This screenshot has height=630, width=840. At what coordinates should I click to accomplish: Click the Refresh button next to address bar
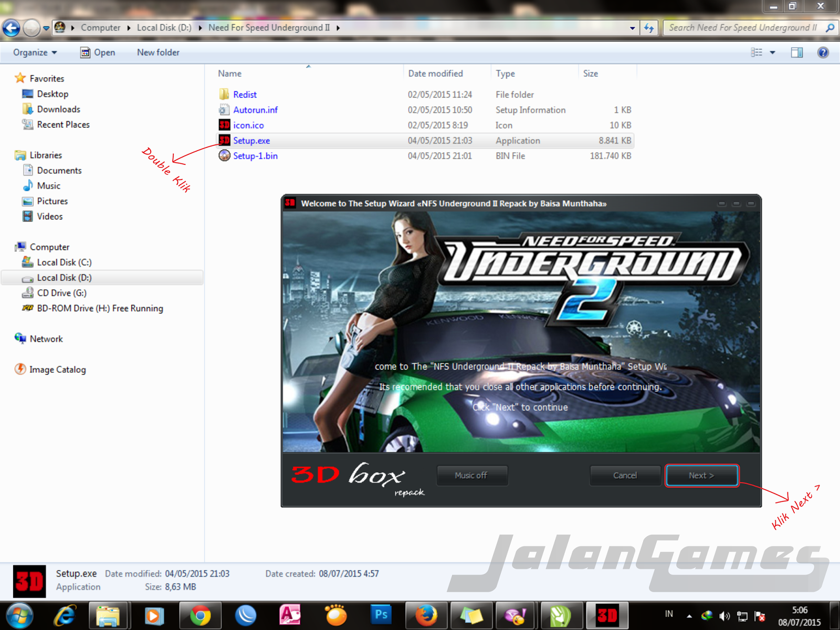pos(649,28)
